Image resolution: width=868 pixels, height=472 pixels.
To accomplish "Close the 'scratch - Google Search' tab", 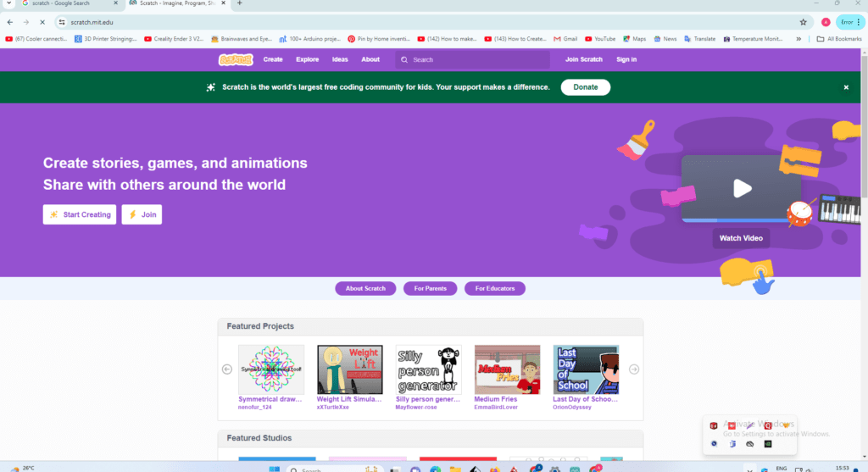I will click(115, 3).
